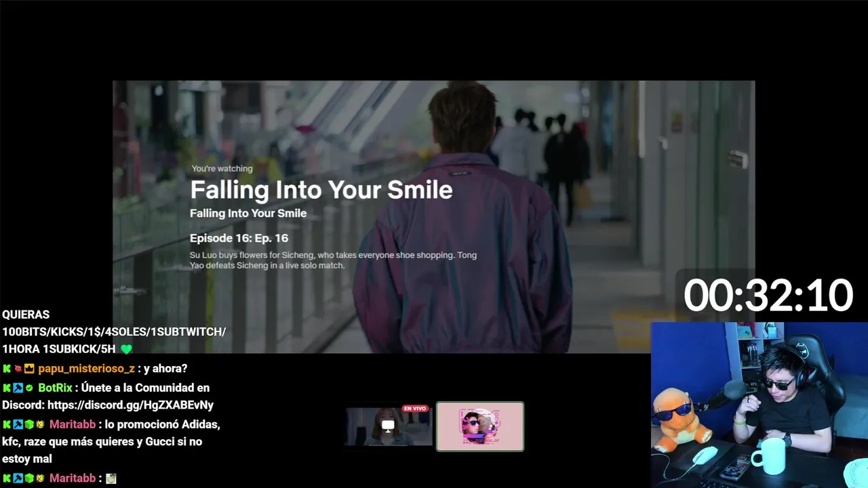Click the webcam overlay of the streamer
868x488 pixels.
click(x=759, y=405)
